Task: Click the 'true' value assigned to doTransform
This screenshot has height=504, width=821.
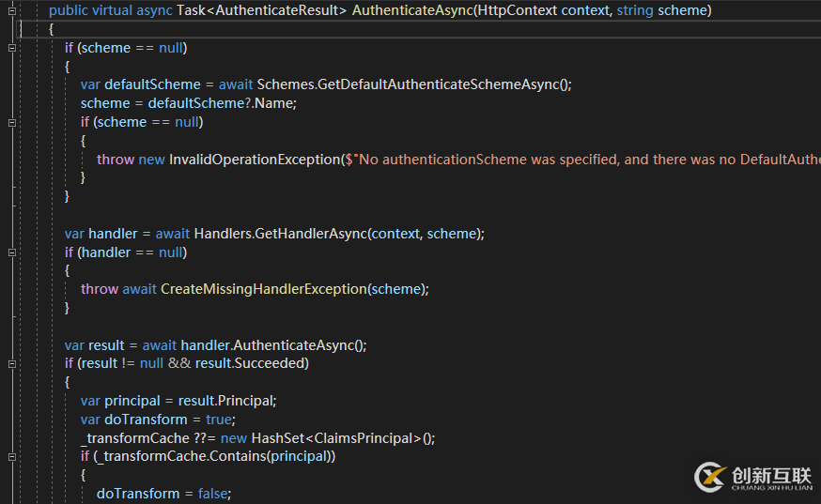Action: coord(219,420)
